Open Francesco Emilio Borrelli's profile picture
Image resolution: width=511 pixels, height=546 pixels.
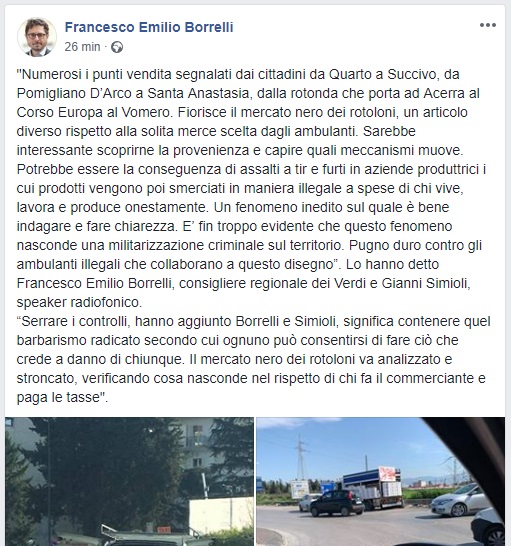click(x=37, y=37)
